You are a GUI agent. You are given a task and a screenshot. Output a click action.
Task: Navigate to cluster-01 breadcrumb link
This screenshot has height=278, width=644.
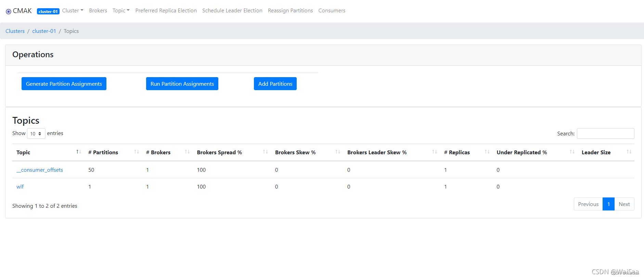tap(44, 31)
